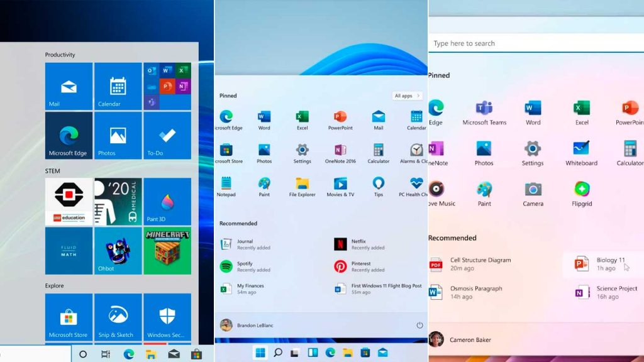This screenshot has height=362, width=644.
Task: Click Search icon on Windows 11 taskbar
Action: coord(278,353)
